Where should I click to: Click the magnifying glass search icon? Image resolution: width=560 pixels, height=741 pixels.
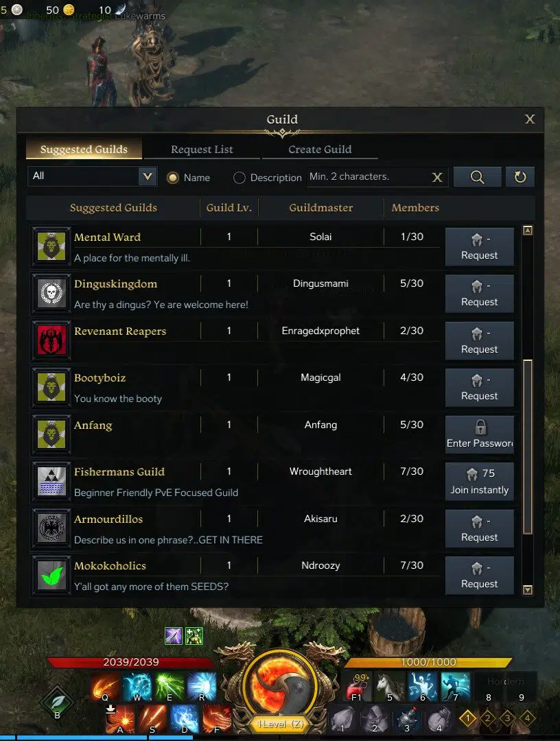[x=477, y=177]
